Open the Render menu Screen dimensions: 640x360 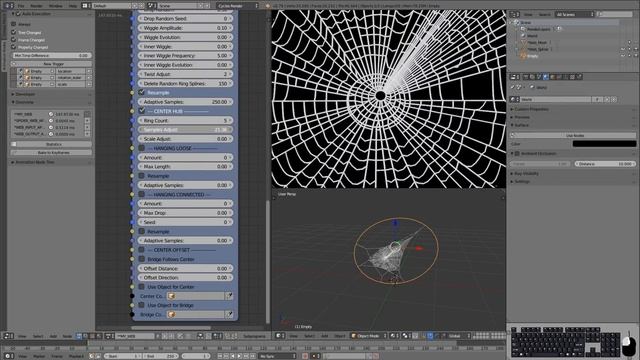click(x=36, y=6)
